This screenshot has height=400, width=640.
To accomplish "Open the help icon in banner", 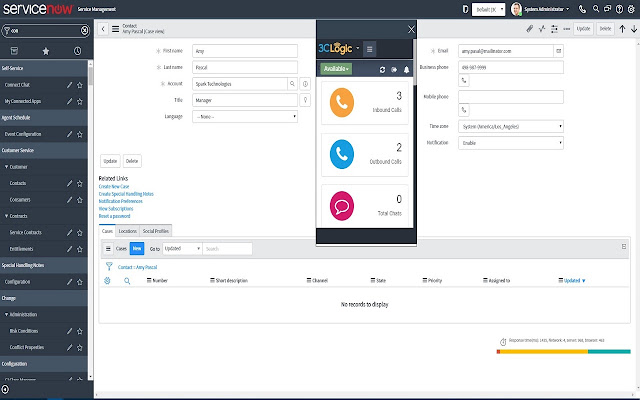I will [x=619, y=9].
